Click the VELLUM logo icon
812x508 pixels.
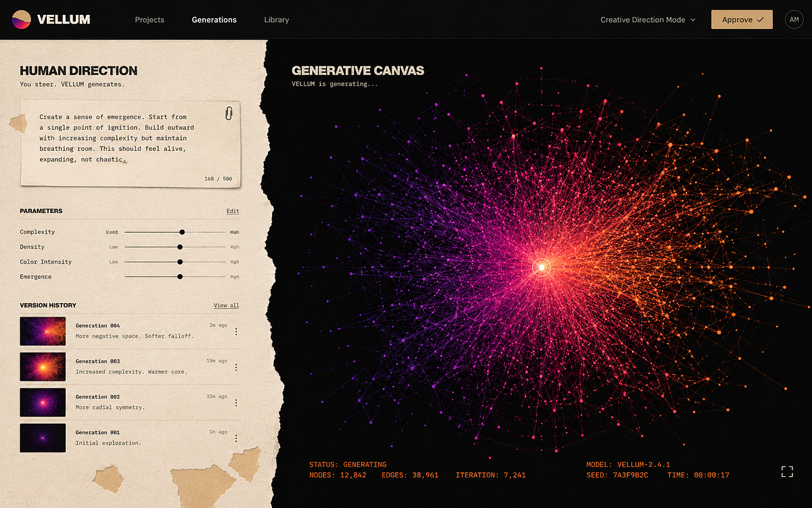22,20
